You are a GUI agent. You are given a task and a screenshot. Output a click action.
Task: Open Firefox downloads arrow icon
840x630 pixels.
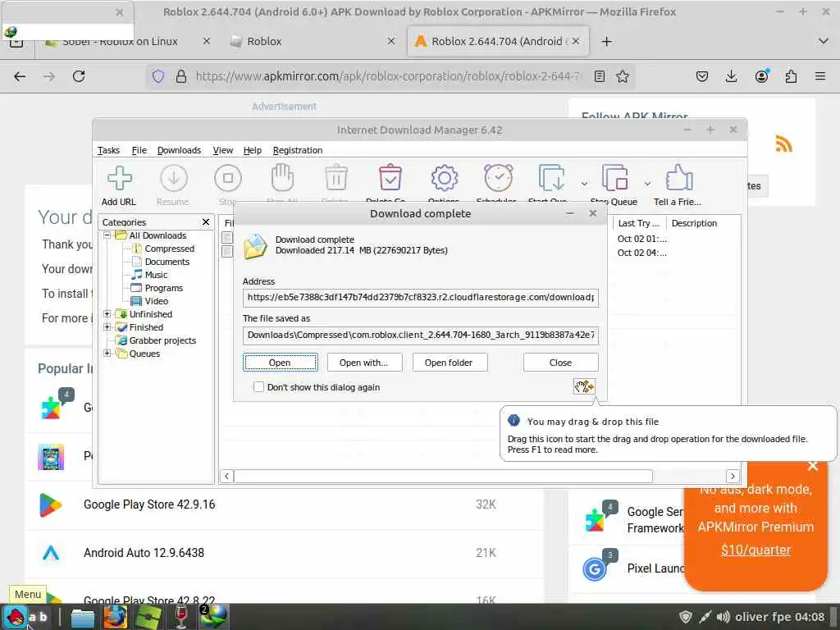[731, 76]
